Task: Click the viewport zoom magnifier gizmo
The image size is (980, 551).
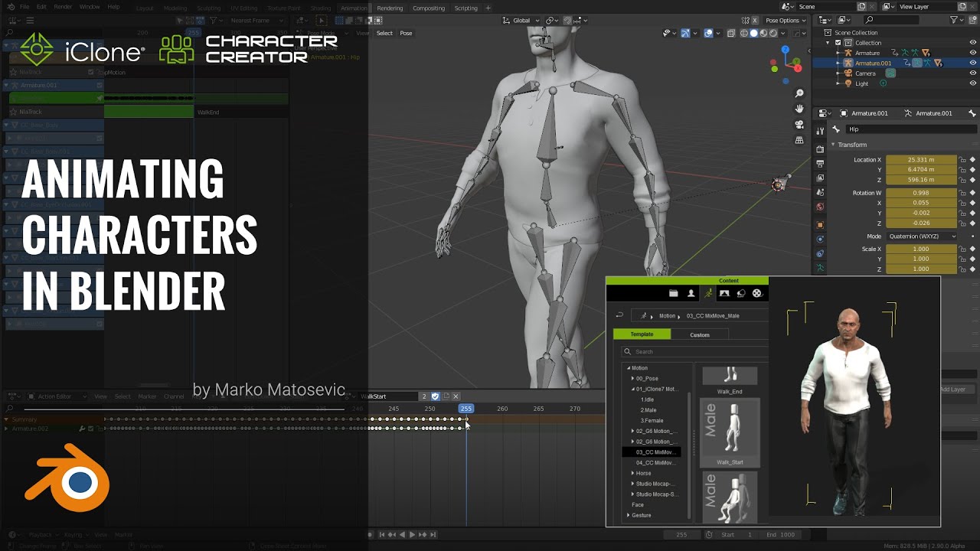Action: [799, 93]
